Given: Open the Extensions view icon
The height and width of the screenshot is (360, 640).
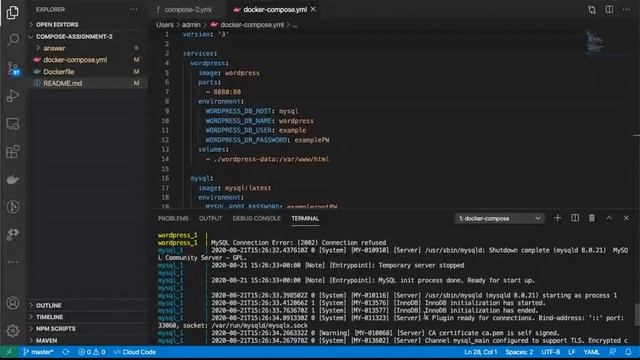Looking at the screenshot, I should point(13,151).
